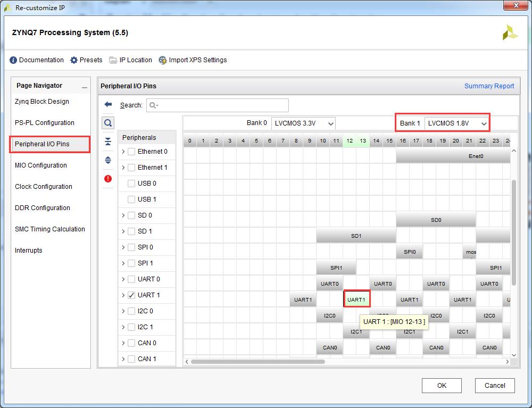
Task: Click the OK button
Action: pyautogui.click(x=442, y=386)
